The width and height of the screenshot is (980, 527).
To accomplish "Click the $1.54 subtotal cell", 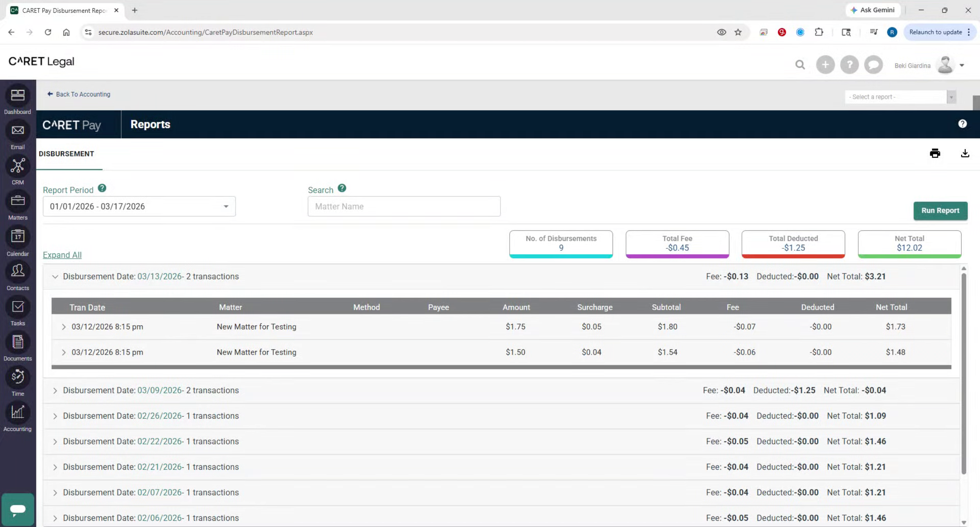I will click(x=668, y=352).
